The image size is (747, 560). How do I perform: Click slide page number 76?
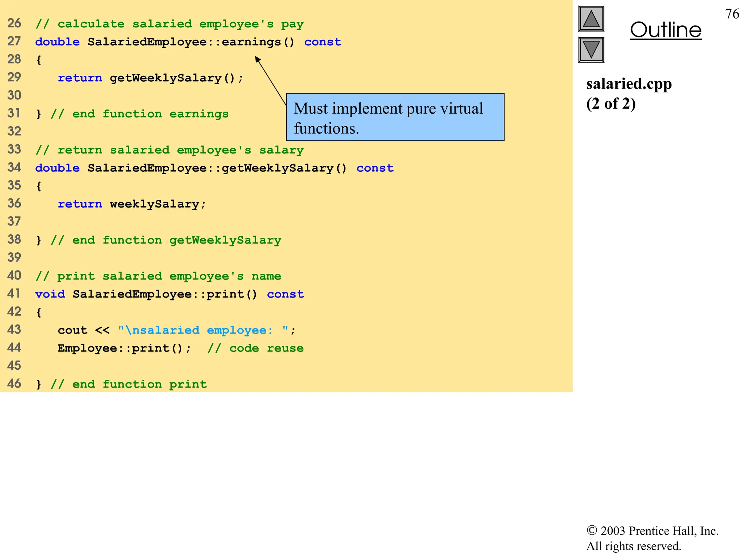coord(732,14)
